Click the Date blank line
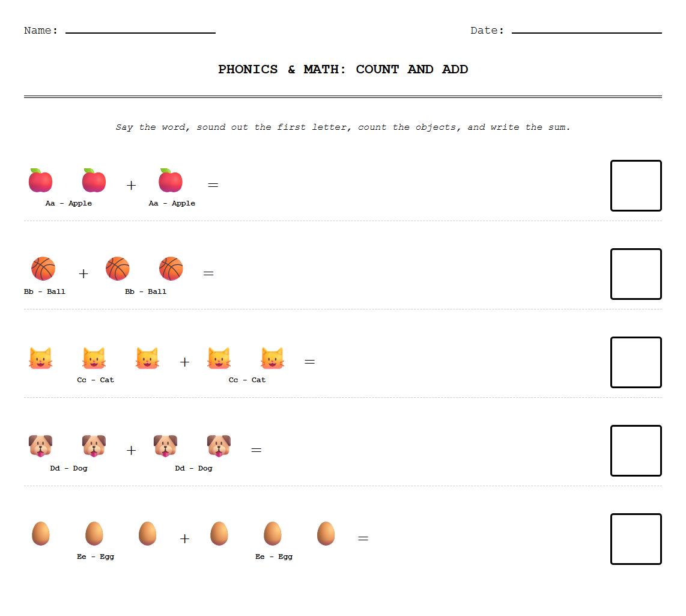Image resolution: width=686 pixels, height=616 pixels. [586, 31]
